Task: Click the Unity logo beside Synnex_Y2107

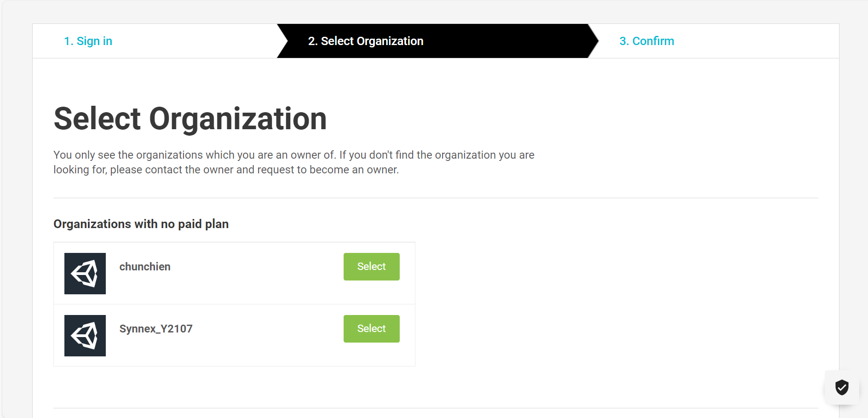Action: tap(85, 336)
